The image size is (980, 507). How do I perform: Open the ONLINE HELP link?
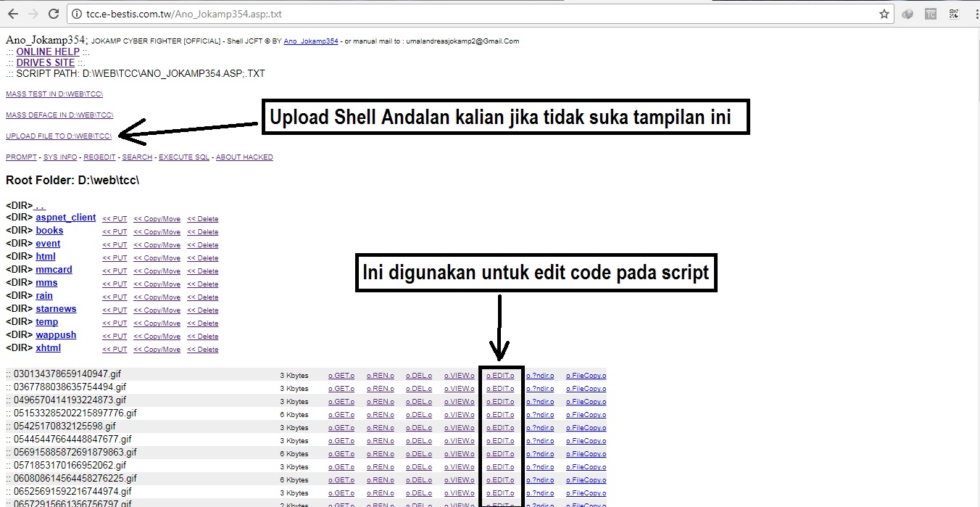[x=47, y=51]
